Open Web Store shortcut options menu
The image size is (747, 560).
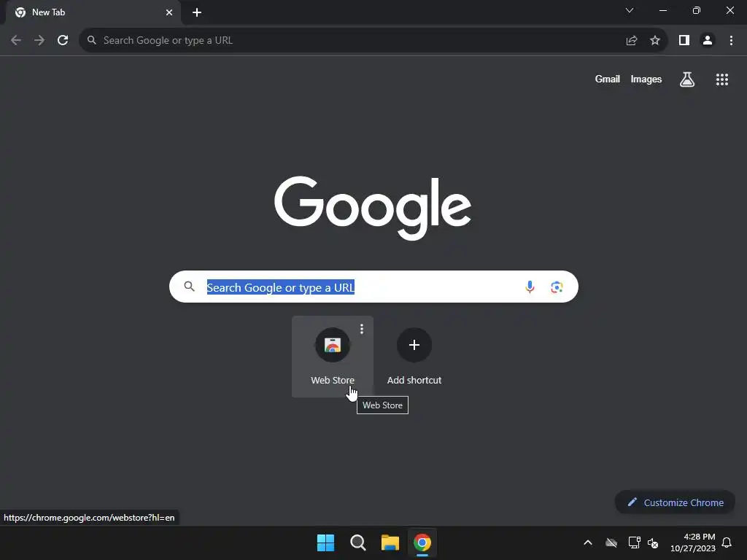tap(362, 329)
